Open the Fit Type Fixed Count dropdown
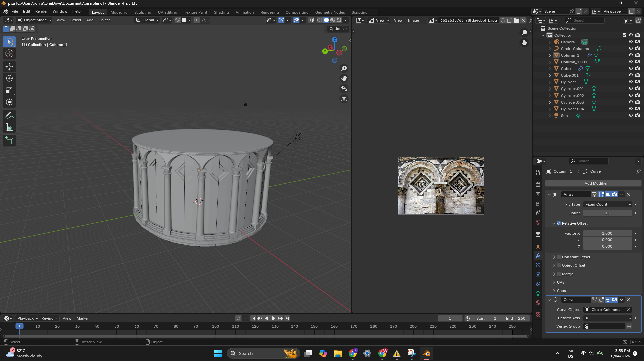644x361 pixels. pos(608,204)
